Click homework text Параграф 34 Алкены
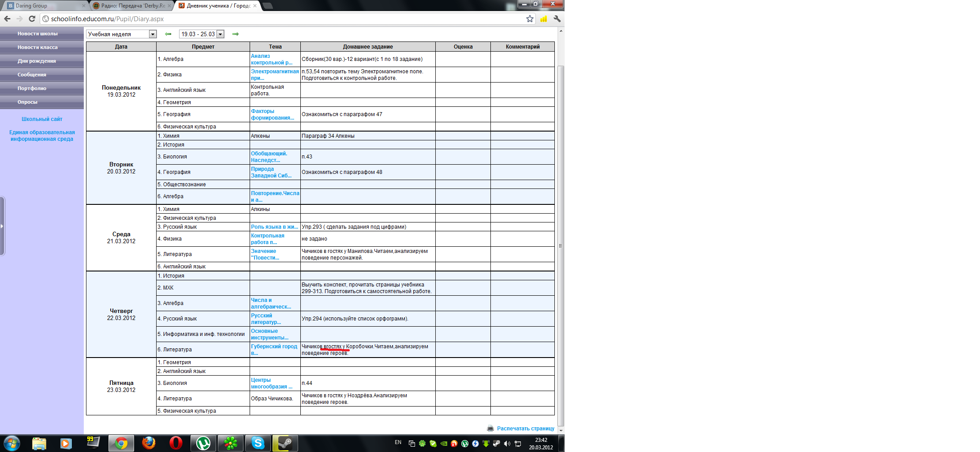This screenshot has width=980, height=452. click(328, 136)
